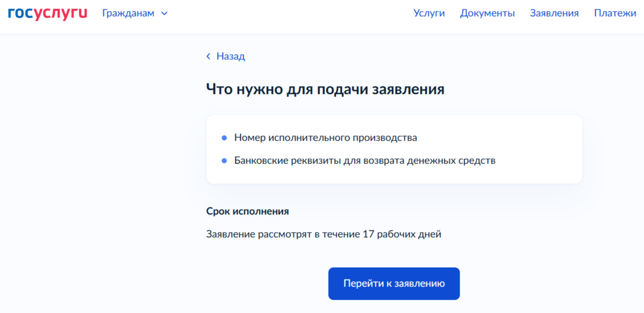Select the Номер исполнительного производства text
644x313 pixels.
click(325, 138)
